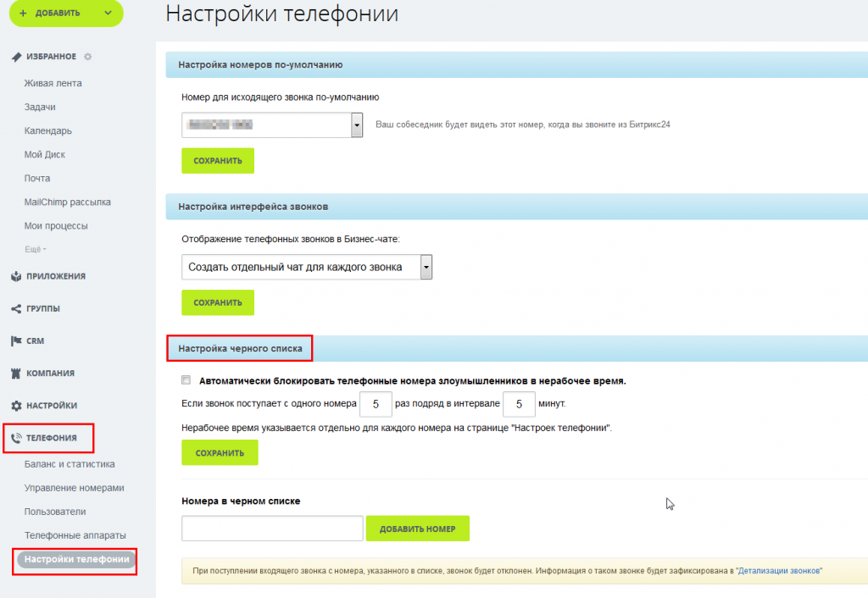Open the call display in chat dropdown
Image resolution: width=868 pixels, height=598 pixels.
click(x=426, y=267)
